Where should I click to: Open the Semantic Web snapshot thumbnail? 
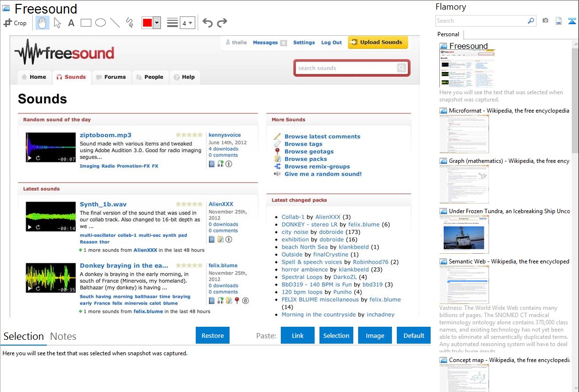click(464, 284)
